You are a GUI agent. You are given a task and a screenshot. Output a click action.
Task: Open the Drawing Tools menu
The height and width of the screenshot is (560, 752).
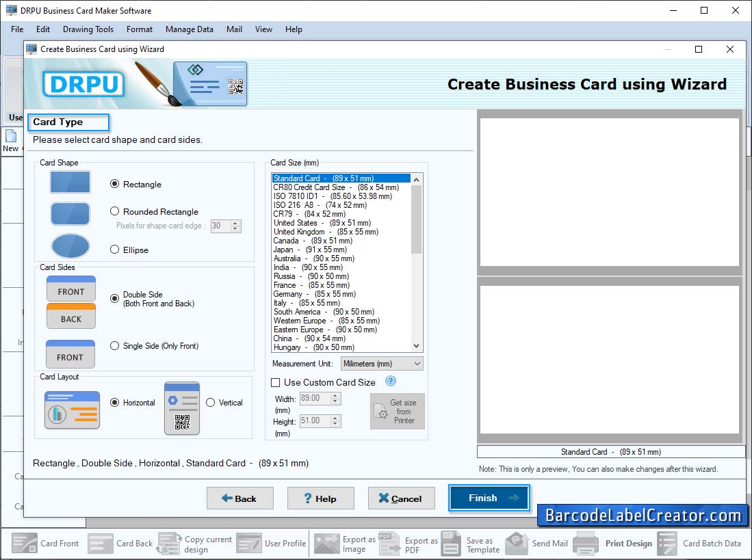click(x=88, y=29)
